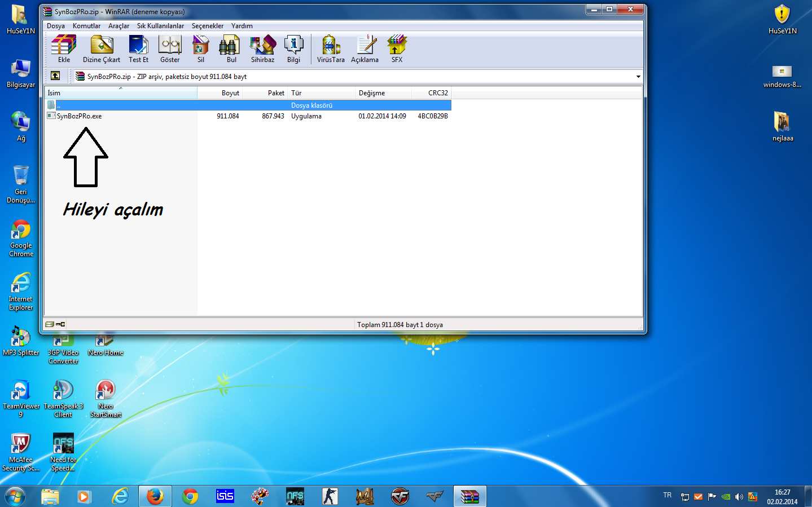Click the Dizine Çıkart extract icon
The width and height of the screenshot is (812, 507).
[102, 49]
